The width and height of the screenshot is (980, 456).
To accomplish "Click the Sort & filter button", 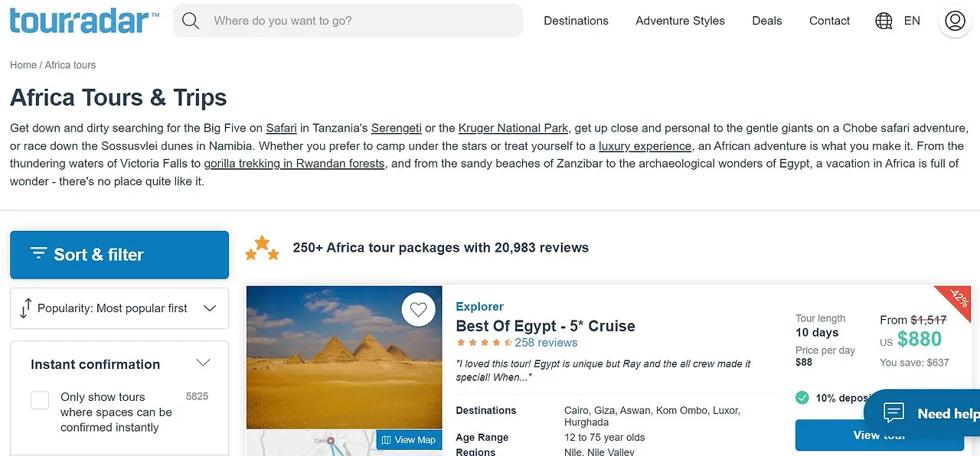I will coord(119,255).
